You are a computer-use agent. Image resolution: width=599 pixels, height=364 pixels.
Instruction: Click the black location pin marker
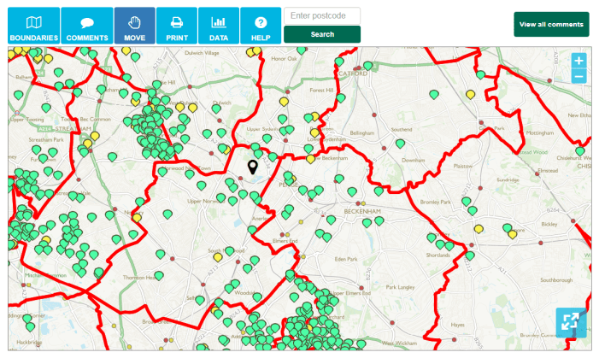253,167
